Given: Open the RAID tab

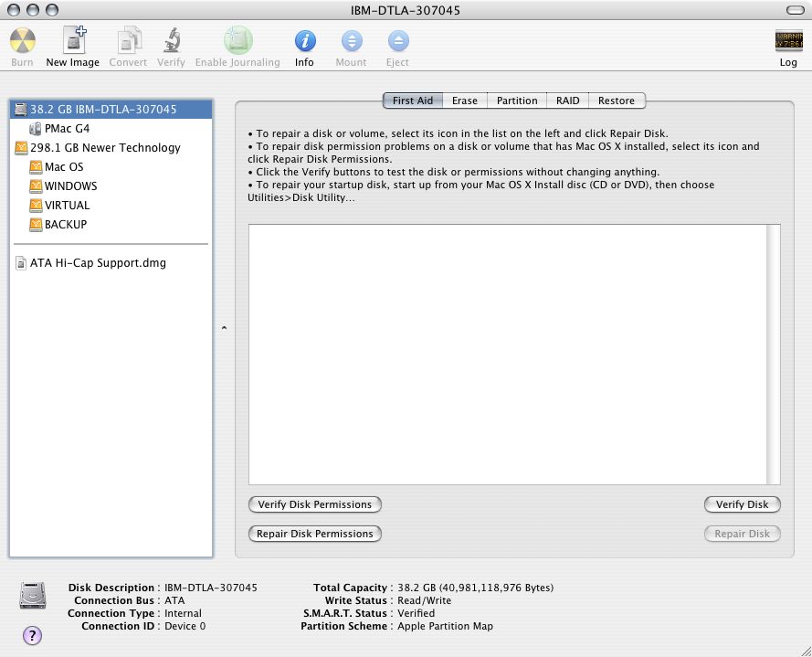Looking at the screenshot, I should pos(567,101).
